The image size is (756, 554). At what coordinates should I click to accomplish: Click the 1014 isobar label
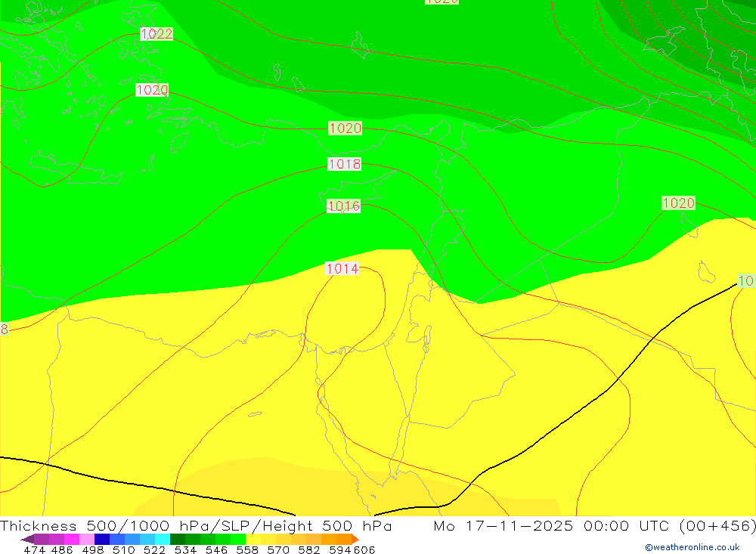pyautogui.click(x=342, y=268)
